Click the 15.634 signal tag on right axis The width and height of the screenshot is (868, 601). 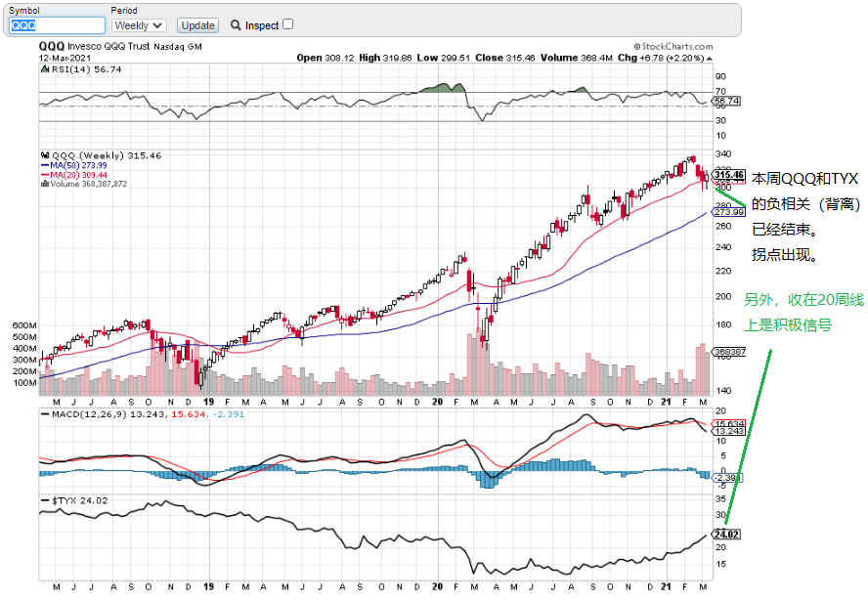(729, 423)
